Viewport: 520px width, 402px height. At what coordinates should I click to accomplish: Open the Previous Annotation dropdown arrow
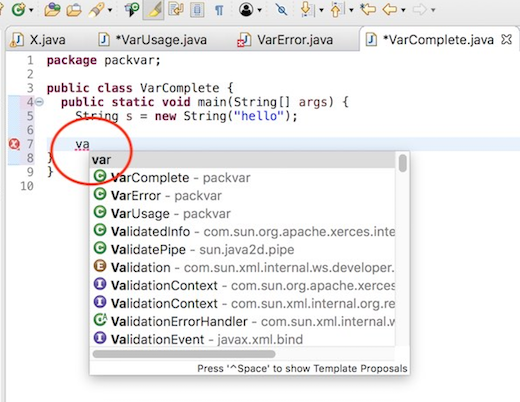[x=351, y=10]
